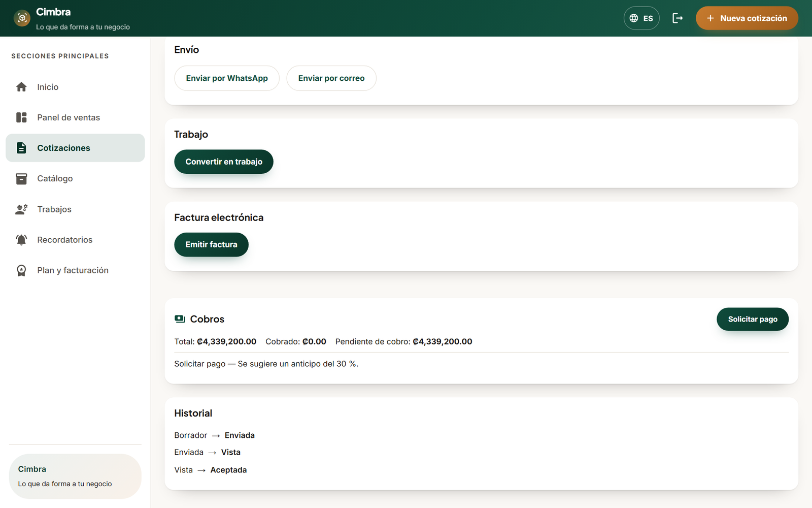Go to Recordatorios

(75, 240)
